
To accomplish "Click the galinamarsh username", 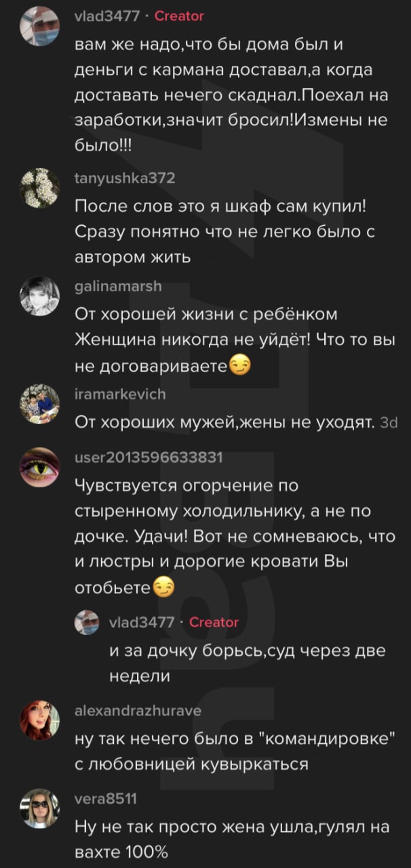I will click(x=118, y=287).
